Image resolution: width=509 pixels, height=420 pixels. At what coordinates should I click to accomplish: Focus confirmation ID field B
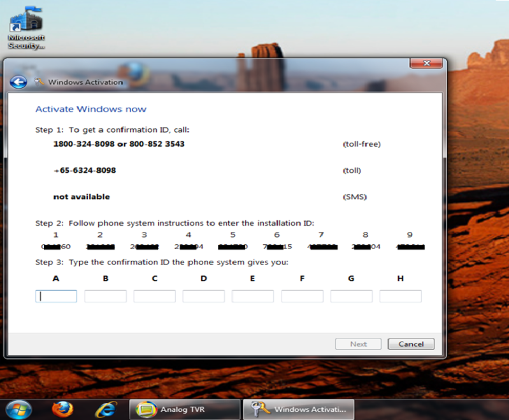tap(106, 296)
